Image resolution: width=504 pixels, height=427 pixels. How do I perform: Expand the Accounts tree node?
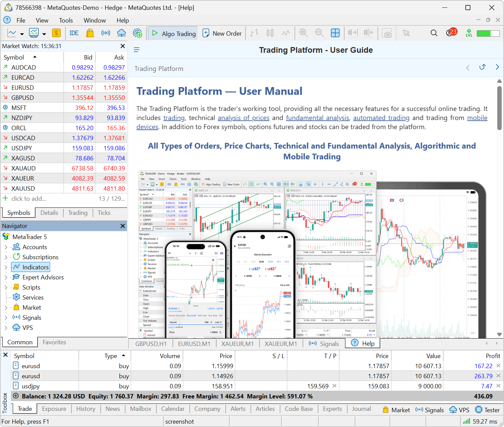click(x=6, y=247)
